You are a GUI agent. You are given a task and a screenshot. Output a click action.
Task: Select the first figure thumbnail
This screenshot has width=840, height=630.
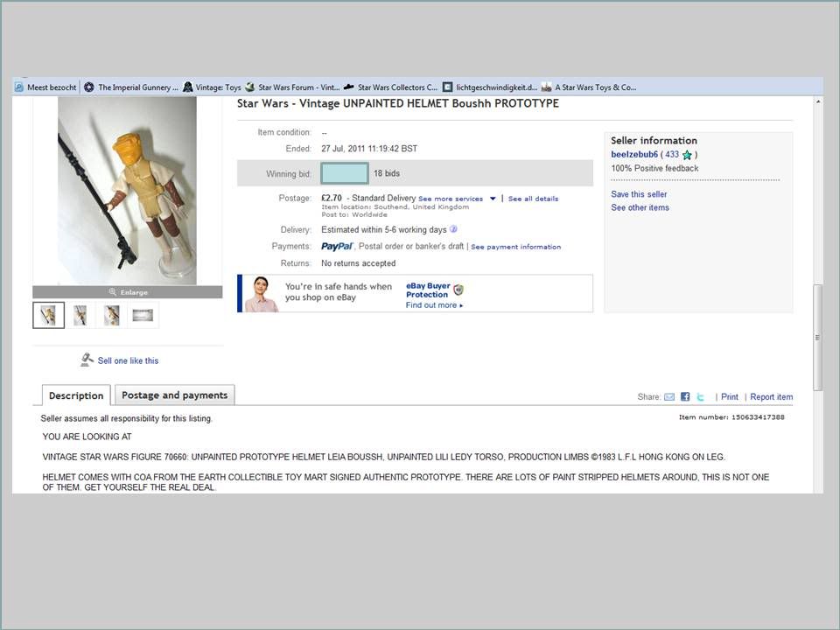click(49, 315)
